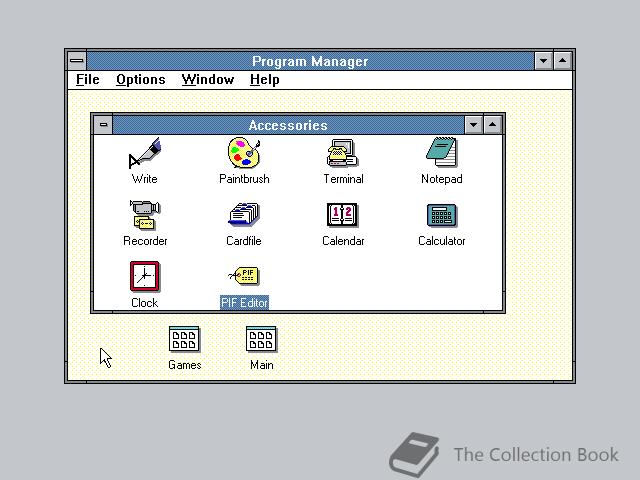
Task: Click the Calculator label text
Action: coord(442,241)
